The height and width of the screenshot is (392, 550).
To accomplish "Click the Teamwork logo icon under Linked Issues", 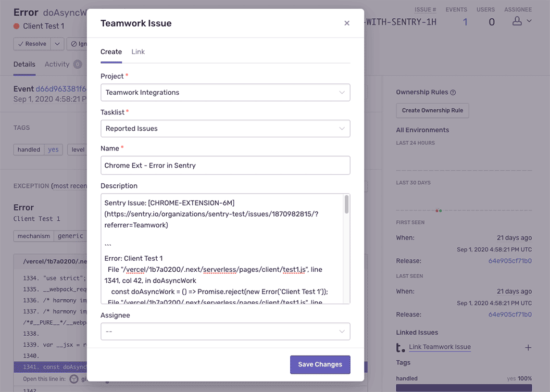I will [400, 347].
